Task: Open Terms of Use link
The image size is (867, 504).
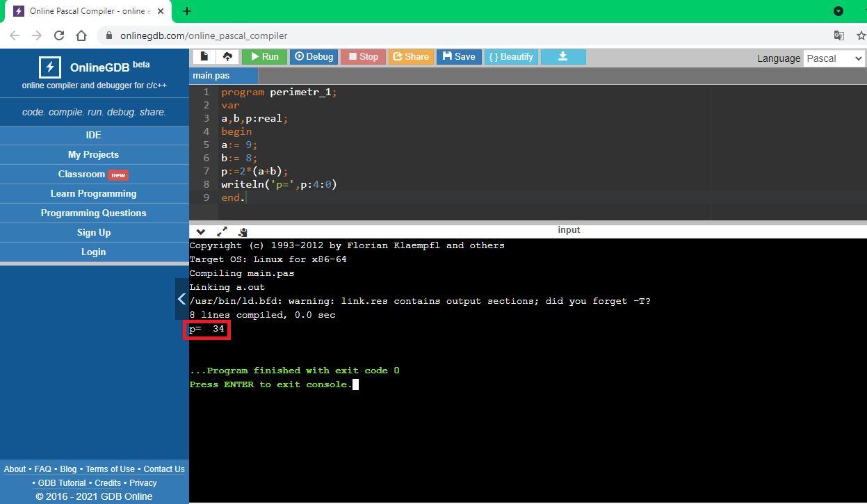Action: [x=110, y=469]
